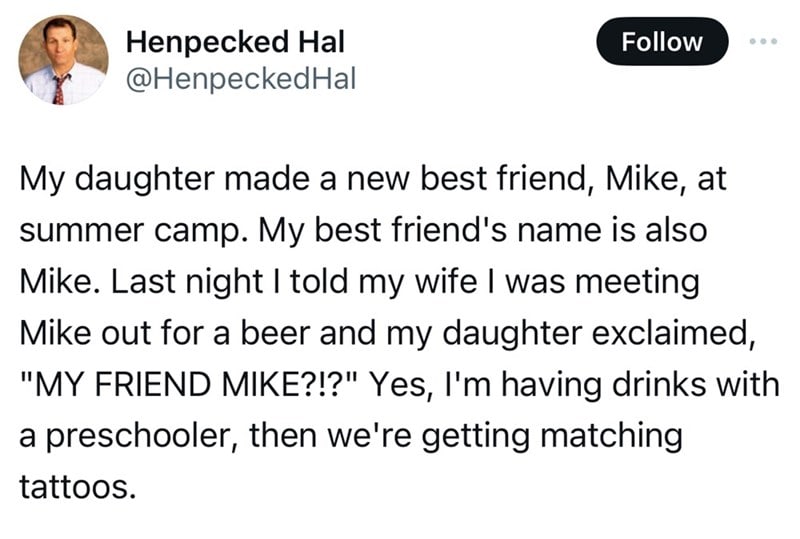Viewport: 800px width, 539px height.
Task: Click the word "exclaimed" in the tweet
Action: tap(668, 332)
